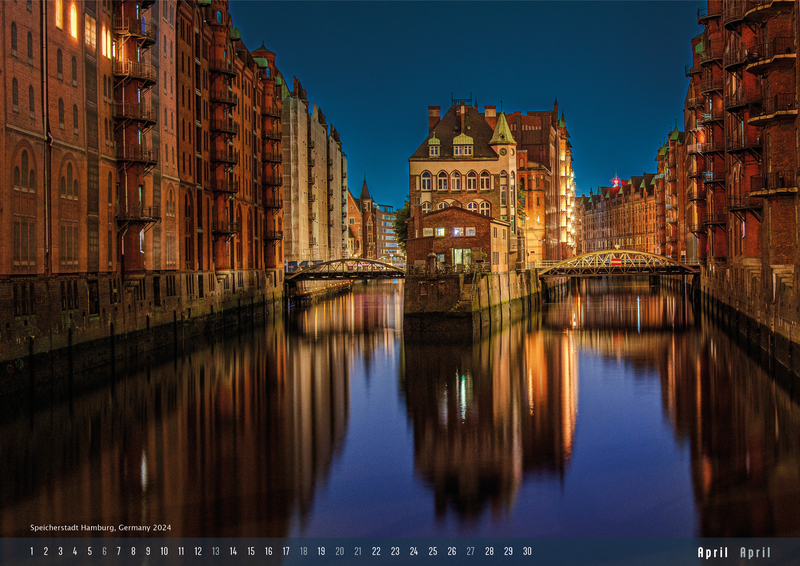The width and height of the screenshot is (800, 566).
Task: Click day 25 on the calendar strip
Action: click(x=433, y=551)
